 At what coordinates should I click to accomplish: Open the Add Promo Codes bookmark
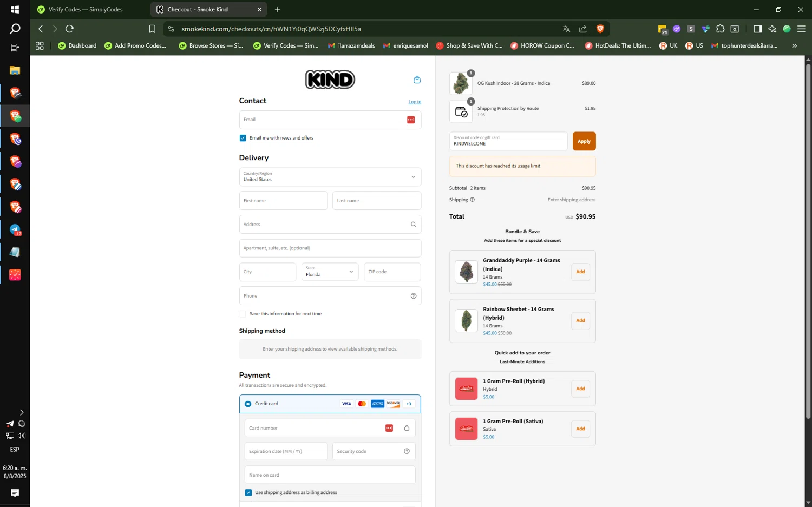click(x=135, y=46)
